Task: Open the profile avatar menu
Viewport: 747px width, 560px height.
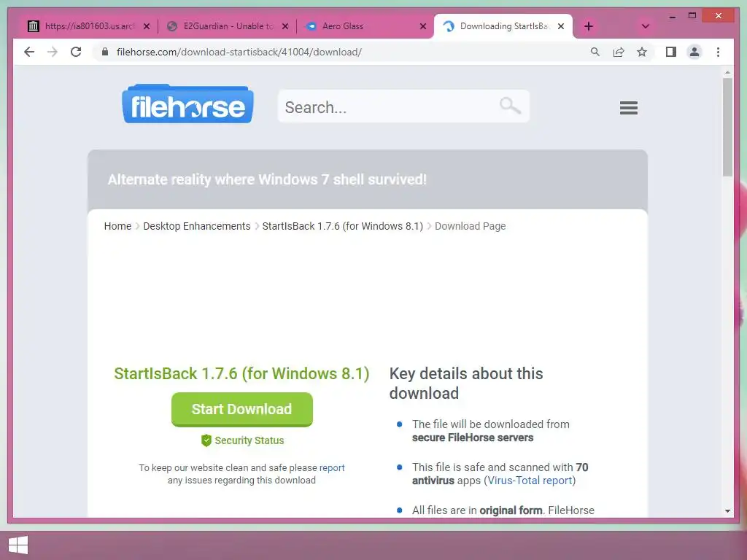Action: (x=694, y=52)
